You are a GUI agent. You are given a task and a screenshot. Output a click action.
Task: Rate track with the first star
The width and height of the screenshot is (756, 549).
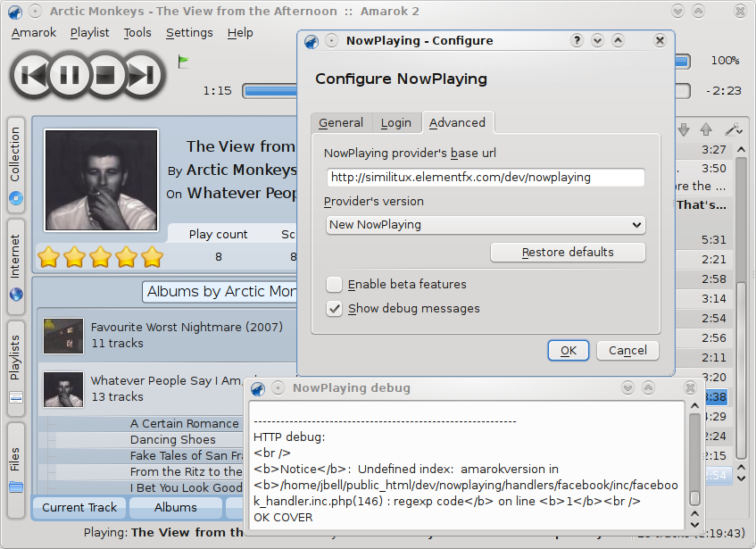49,256
